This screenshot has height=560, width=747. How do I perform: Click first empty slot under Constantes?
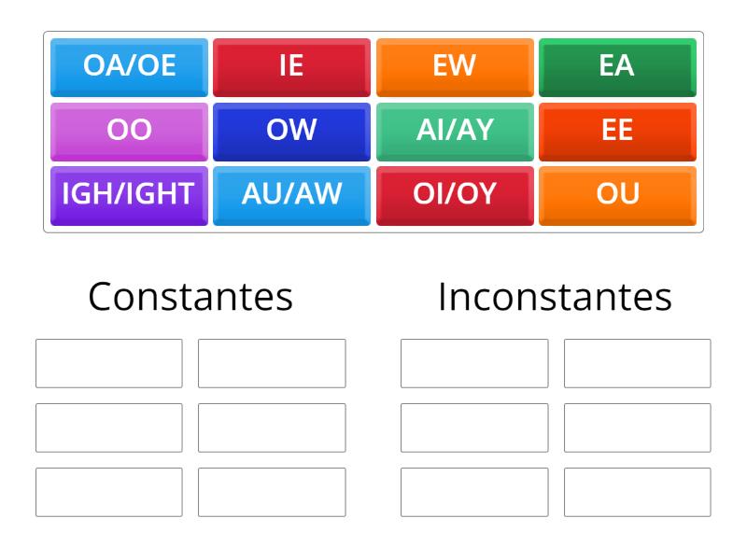[109, 363]
